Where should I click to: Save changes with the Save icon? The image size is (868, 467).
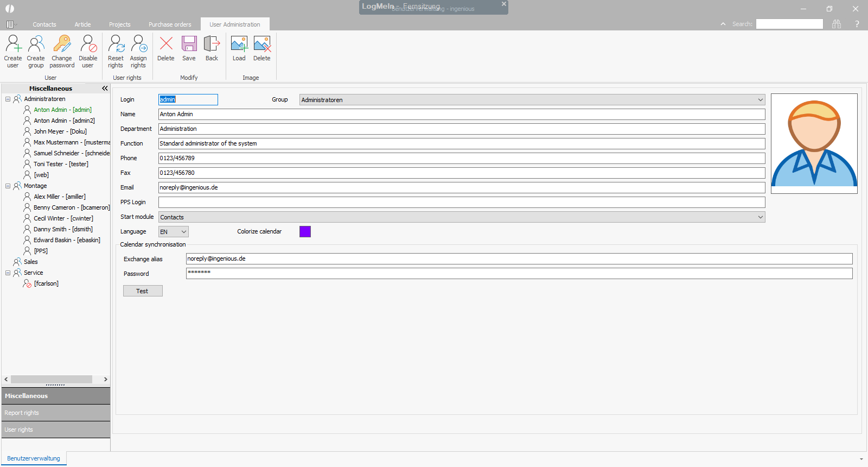[x=189, y=45]
